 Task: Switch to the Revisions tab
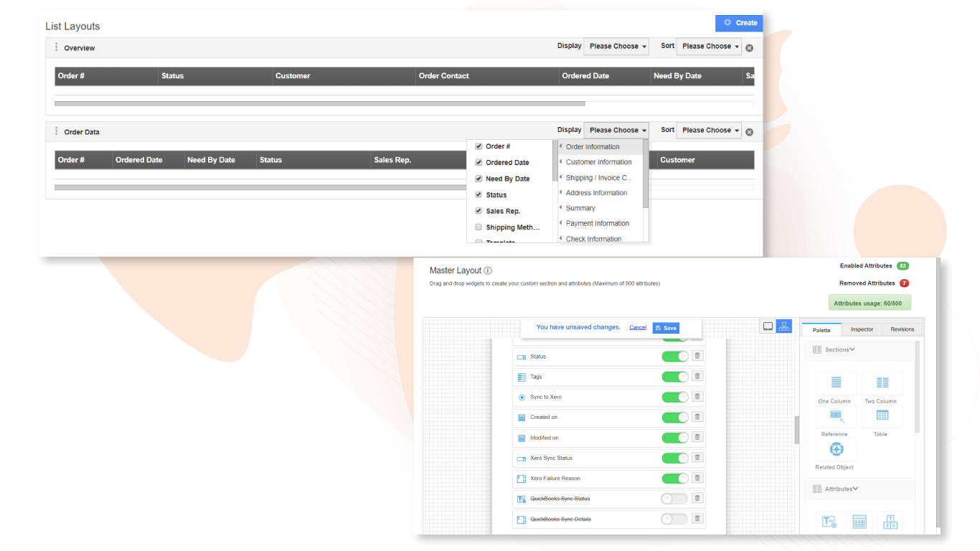point(903,329)
